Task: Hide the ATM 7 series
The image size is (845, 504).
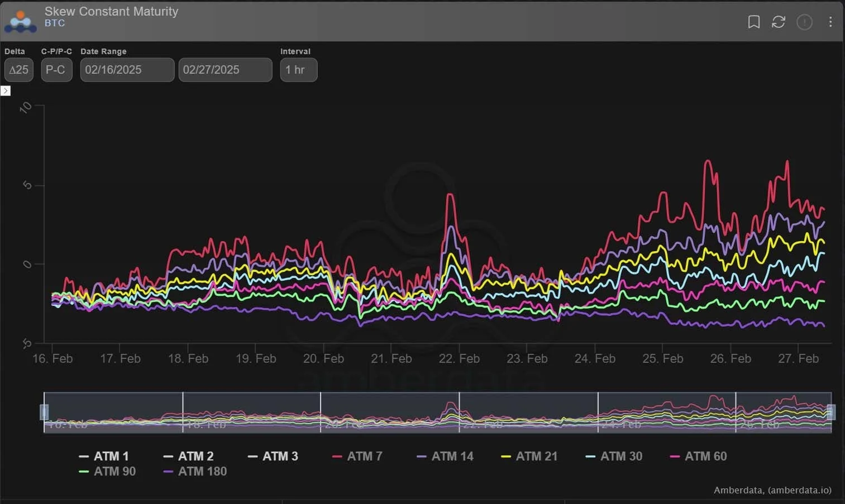Action: pyautogui.click(x=357, y=456)
